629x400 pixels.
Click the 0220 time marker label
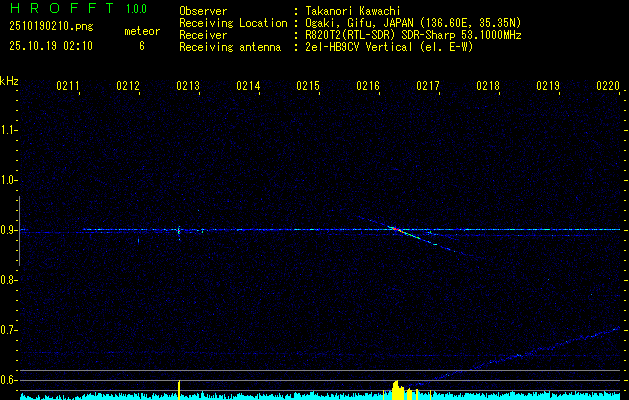pyautogui.click(x=608, y=86)
